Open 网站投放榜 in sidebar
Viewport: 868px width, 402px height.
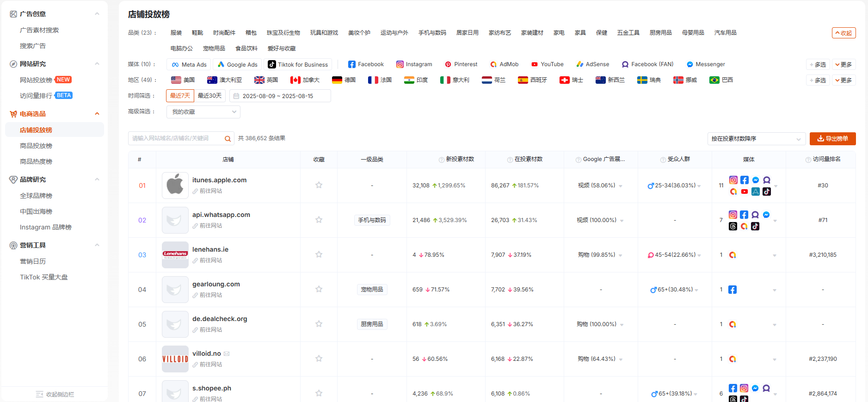36,80
